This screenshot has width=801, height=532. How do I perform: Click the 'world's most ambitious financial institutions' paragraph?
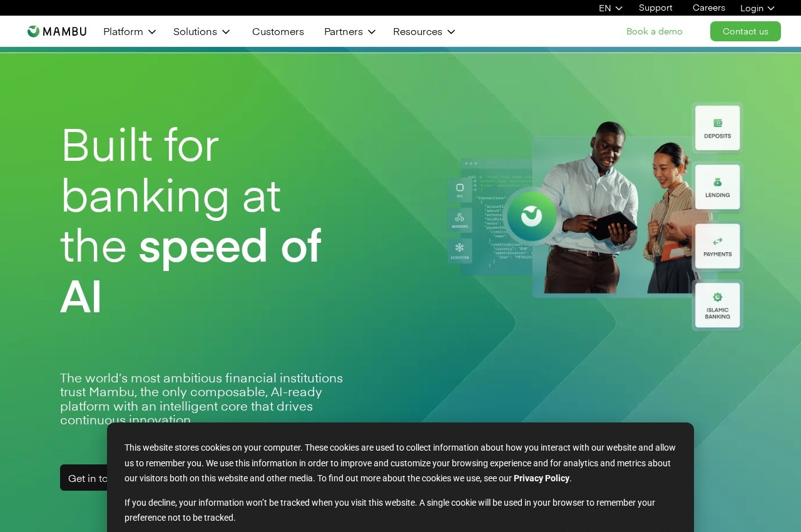click(x=202, y=399)
